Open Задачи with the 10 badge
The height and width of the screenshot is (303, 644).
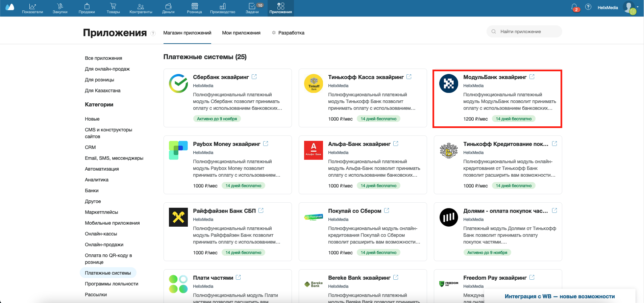tap(252, 8)
